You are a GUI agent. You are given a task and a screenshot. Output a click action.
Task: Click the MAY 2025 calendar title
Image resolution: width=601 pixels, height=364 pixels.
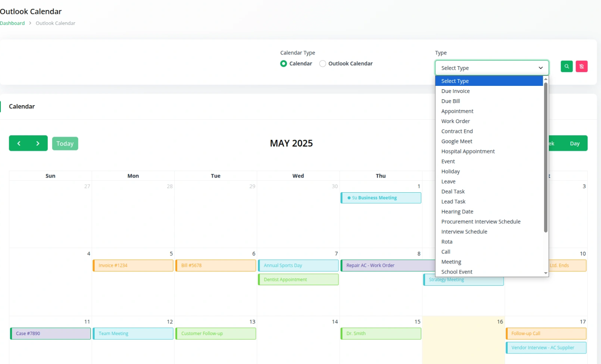point(291,143)
